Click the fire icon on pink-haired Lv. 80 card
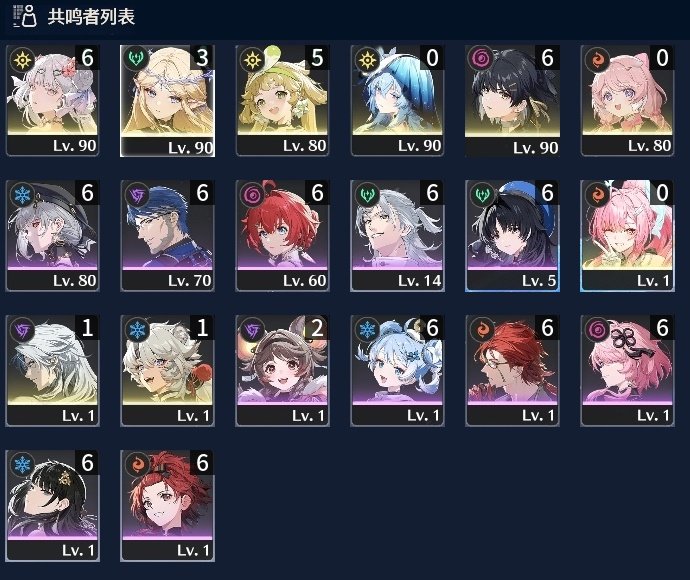 597,59
